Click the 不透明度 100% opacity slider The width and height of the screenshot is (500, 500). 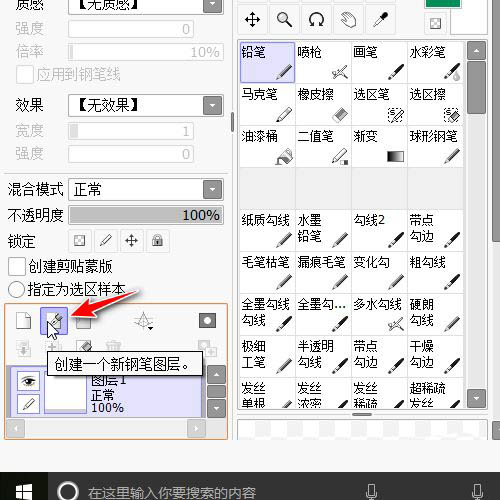(x=146, y=215)
